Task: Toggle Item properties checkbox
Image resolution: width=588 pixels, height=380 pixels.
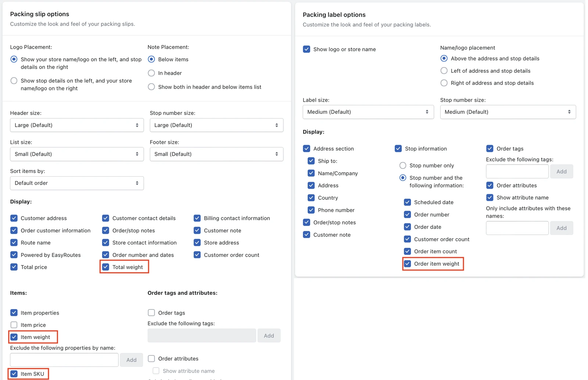Action: pos(14,313)
